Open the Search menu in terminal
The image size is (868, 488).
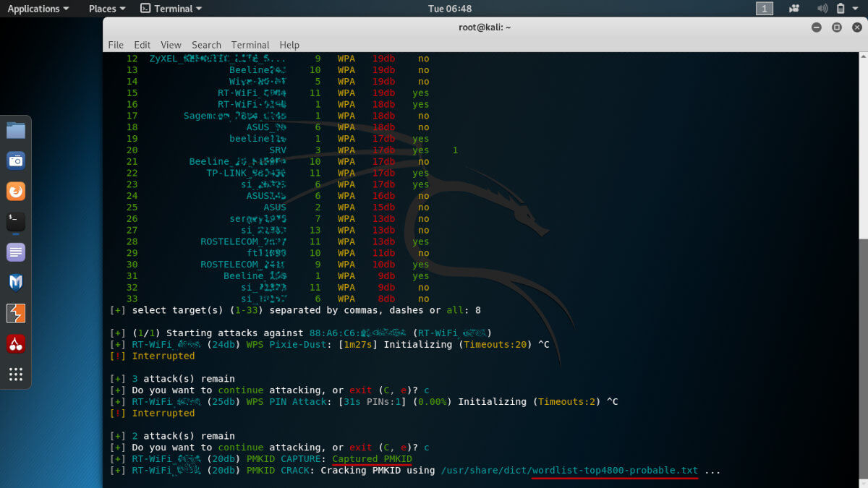tap(206, 45)
